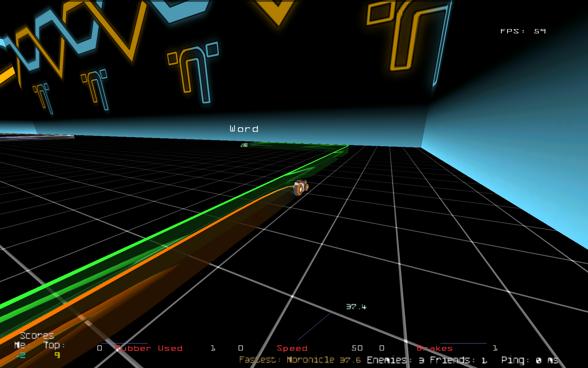The width and height of the screenshot is (588, 368).
Task: Click the Brakes gauge label
Action: [x=435, y=348]
